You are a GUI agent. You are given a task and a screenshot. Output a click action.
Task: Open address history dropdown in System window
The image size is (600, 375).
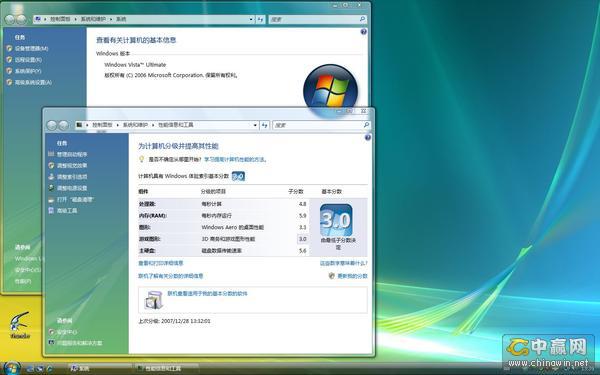pyautogui.click(x=251, y=19)
